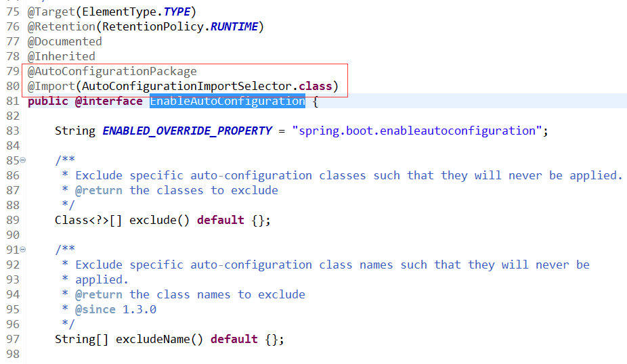This screenshot has width=627, height=364.
Task: Click the excludeName() method declaration
Action: click(x=160, y=339)
